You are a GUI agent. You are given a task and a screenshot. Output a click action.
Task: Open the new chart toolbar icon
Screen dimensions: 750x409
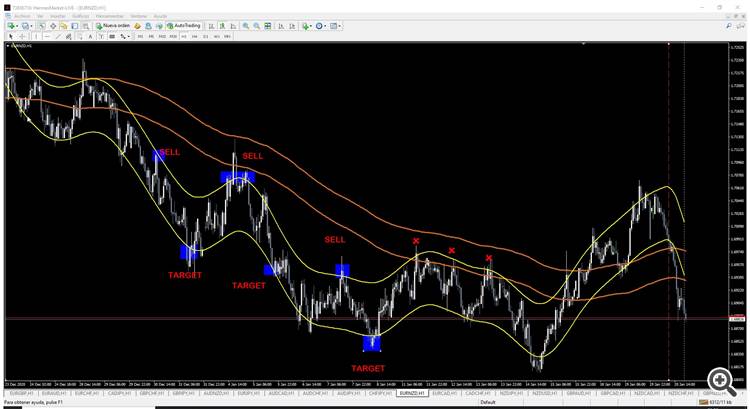(10, 26)
